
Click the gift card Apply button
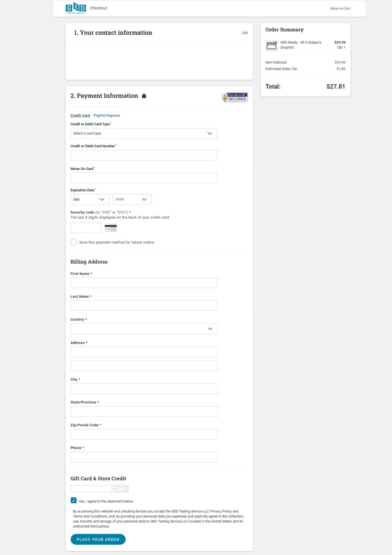(121, 489)
